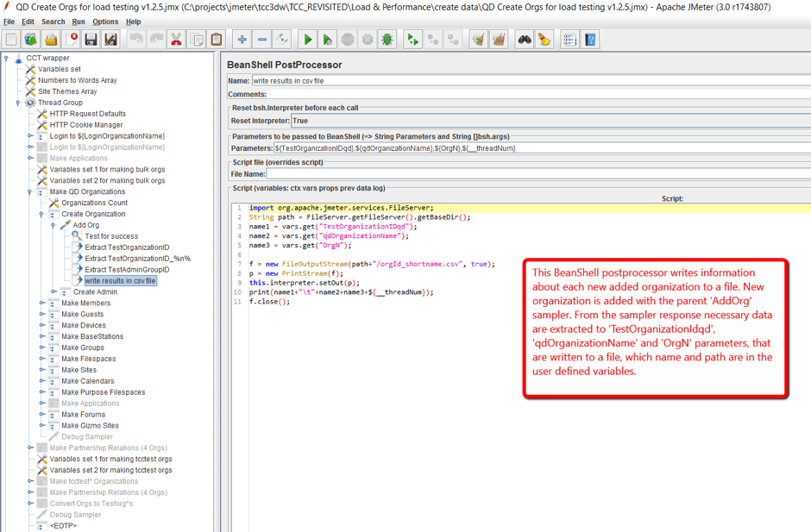Save the test plan with floppy icon

coord(91,40)
